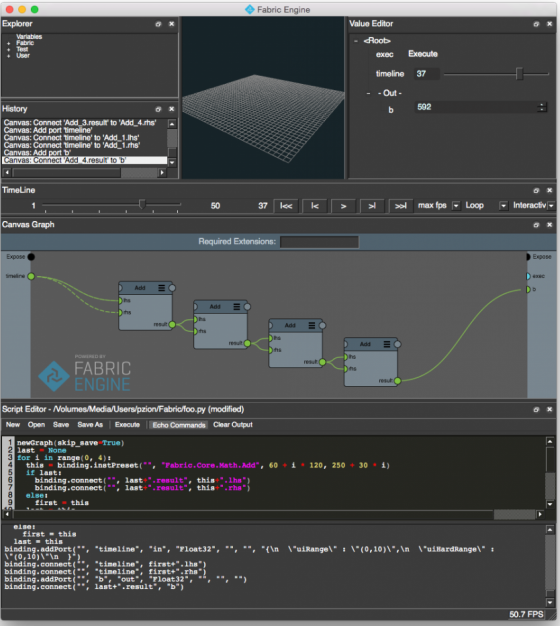Click lhs port of first Add node
Viewport: 560px width, 626px height.
click(x=120, y=301)
